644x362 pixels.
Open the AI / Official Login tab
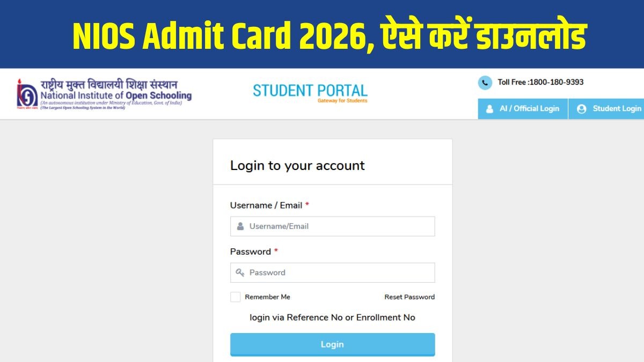[x=523, y=109]
